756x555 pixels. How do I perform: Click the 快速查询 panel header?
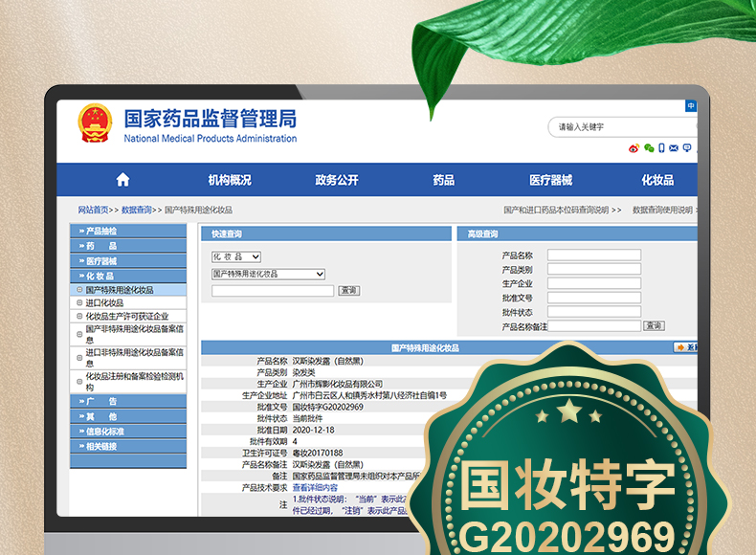[326, 233]
